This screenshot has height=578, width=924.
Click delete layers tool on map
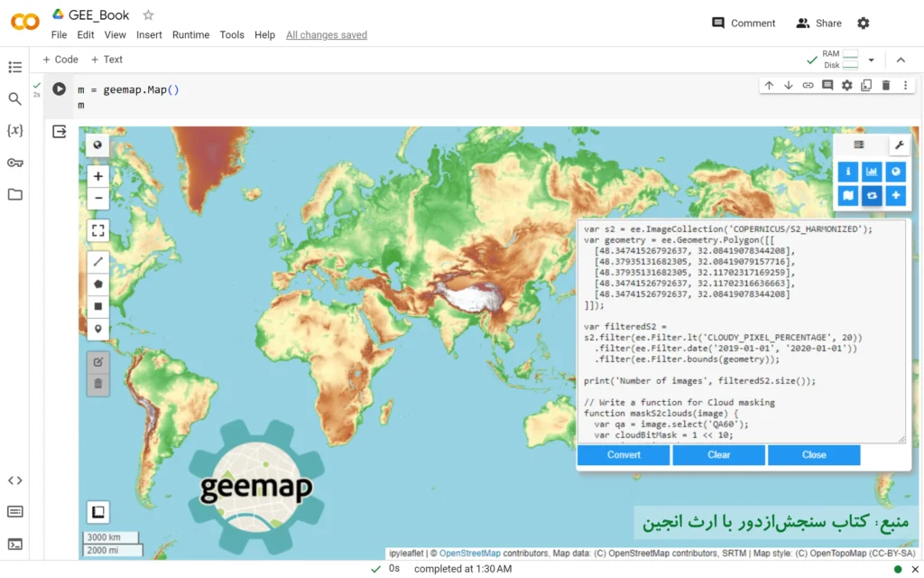97,385
